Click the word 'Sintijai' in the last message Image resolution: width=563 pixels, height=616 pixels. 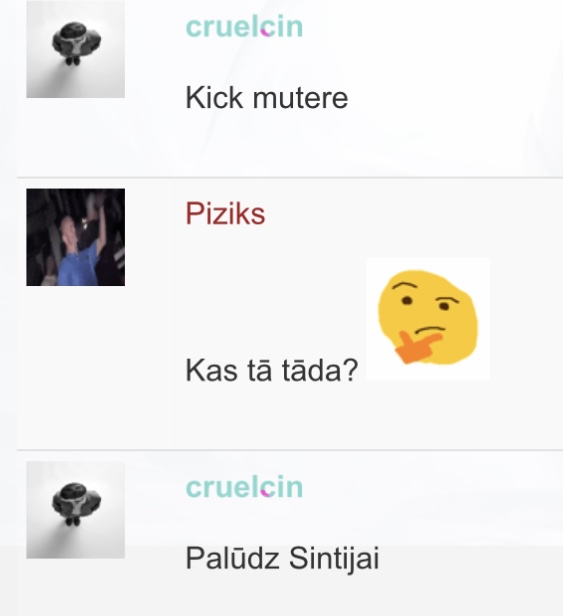pyautogui.click(x=334, y=559)
